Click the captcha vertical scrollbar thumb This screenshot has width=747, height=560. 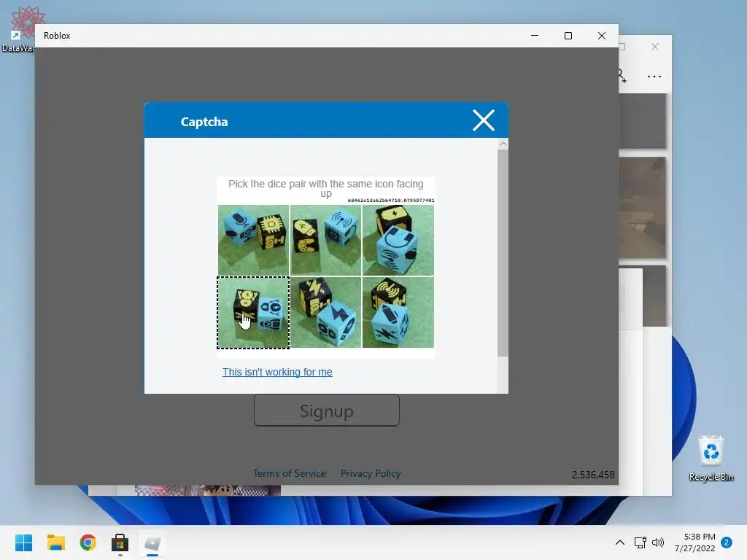pyautogui.click(x=503, y=252)
